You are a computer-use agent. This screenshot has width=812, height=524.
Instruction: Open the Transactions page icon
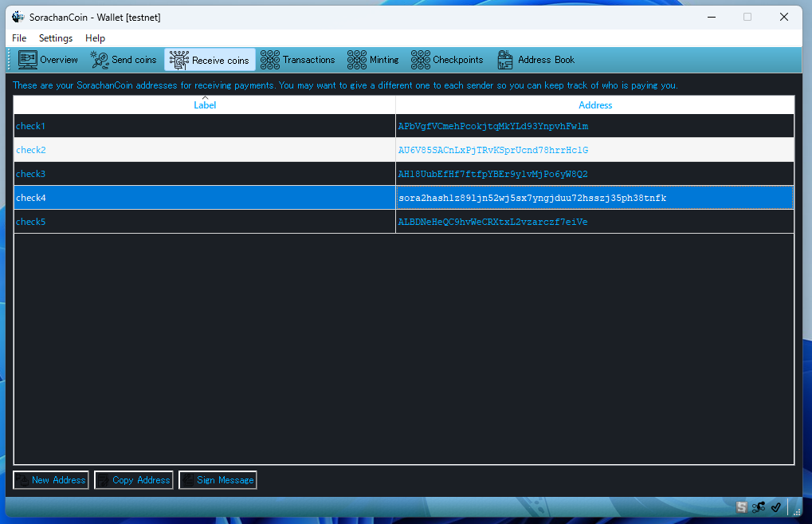coord(271,60)
